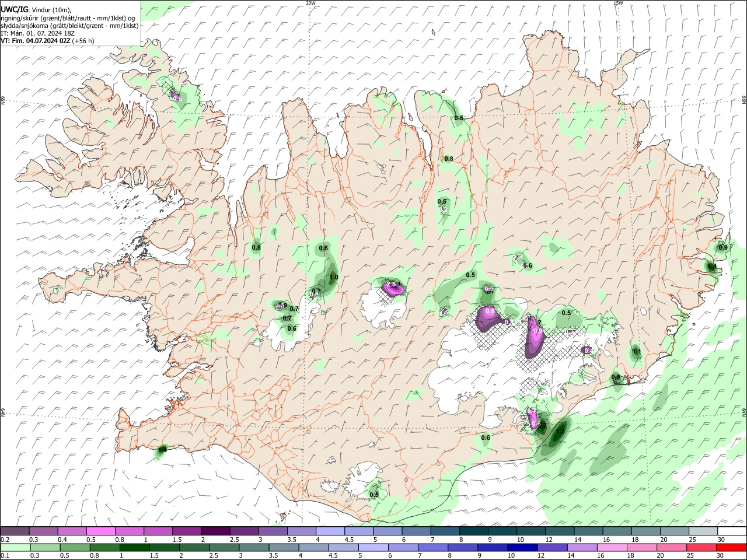Click the darkest purple swatch between 2 and 2.5
Screen dimensions: 747x560
(x=215, y=531)
